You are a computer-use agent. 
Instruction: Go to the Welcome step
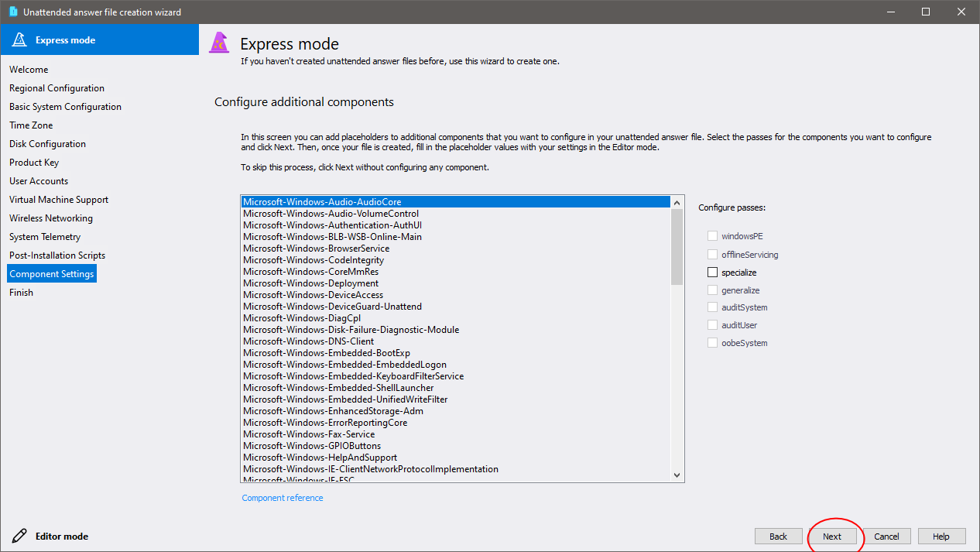click(29, 70)
